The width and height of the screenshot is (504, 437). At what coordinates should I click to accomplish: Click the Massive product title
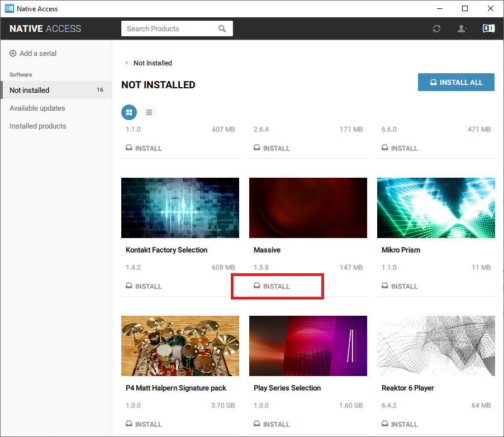tap(267, 250)
